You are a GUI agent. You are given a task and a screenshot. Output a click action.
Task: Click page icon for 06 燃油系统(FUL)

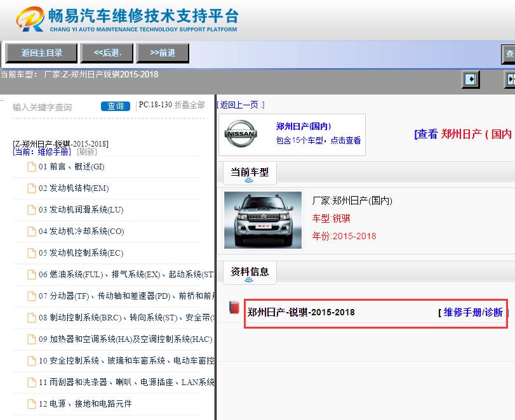click(32, 274)
